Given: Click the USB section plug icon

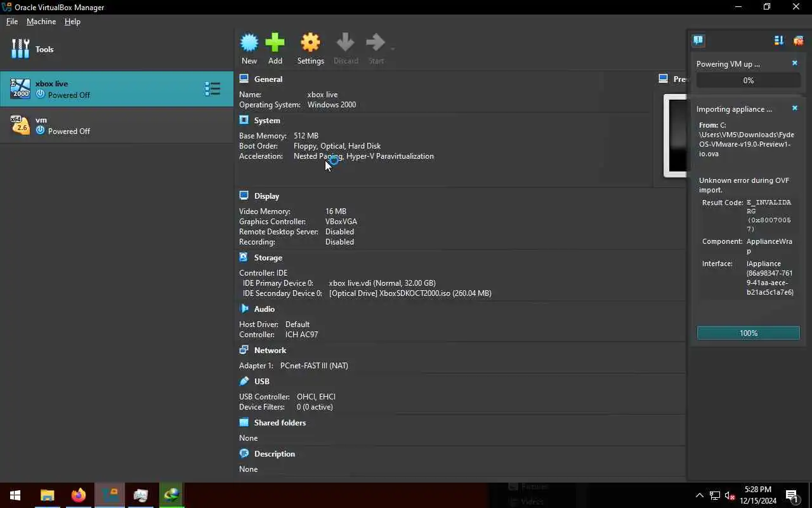Looking at the screenshot, I should click(244, 381).
